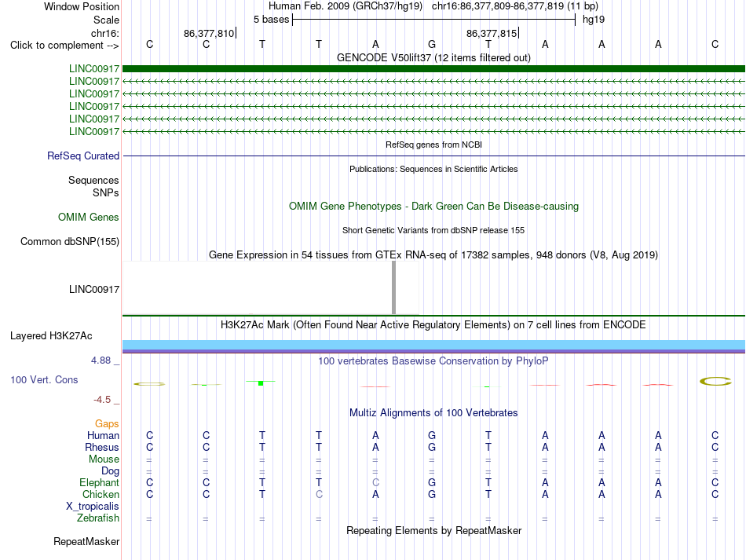Click the faded C mismatch in the Elephant row
Viewport: 746px width, 560px height.
pyautogui.click(x=375, y=482)
